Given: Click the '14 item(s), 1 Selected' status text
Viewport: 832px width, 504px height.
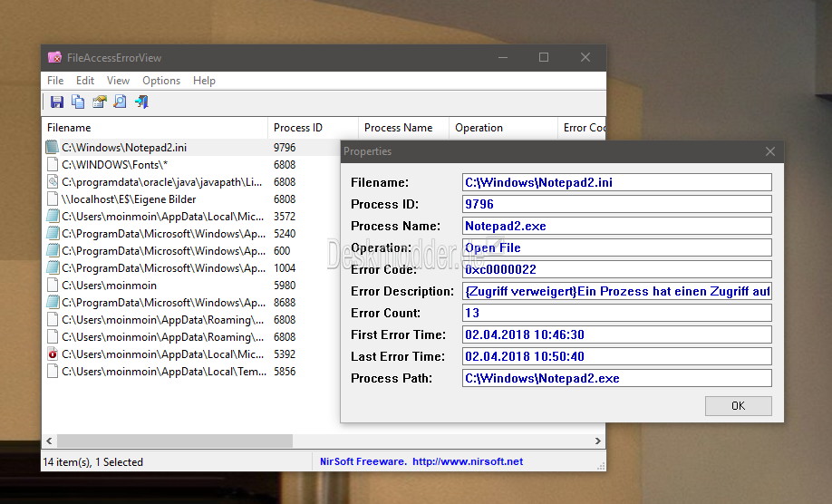Looking at the screenshot, I should pyautogui.click(x=92, y=462).
